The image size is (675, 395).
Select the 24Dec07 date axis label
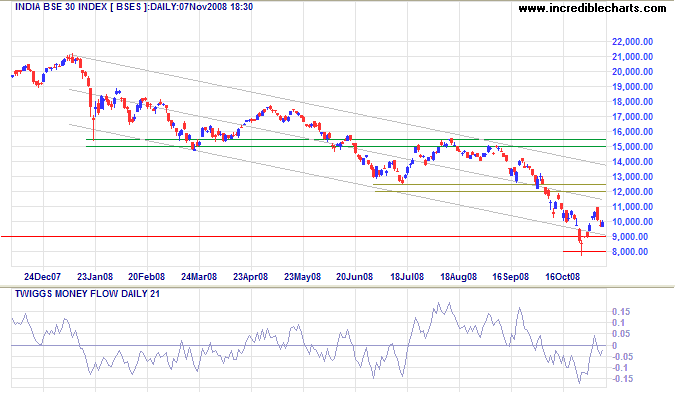click(43, 277)
